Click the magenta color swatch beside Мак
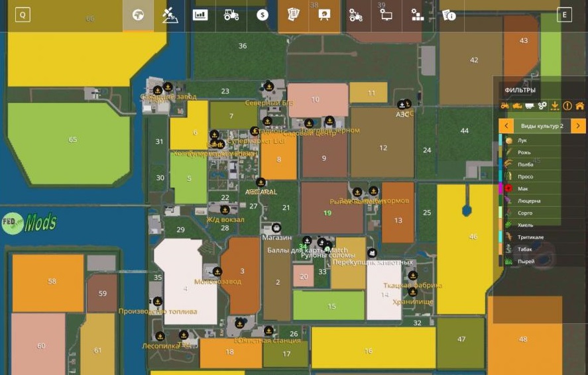588x375 pixels. (501, 189)
